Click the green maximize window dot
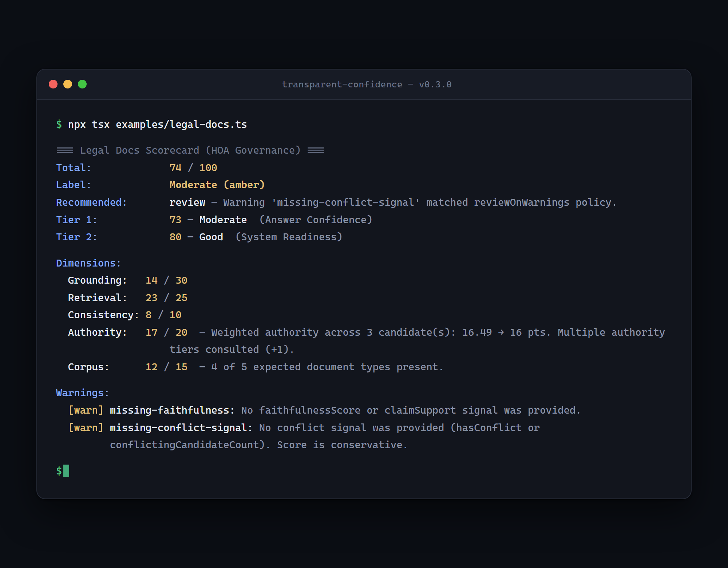The height and width of the screenshot is (568, 728). [x=82, y=84]
